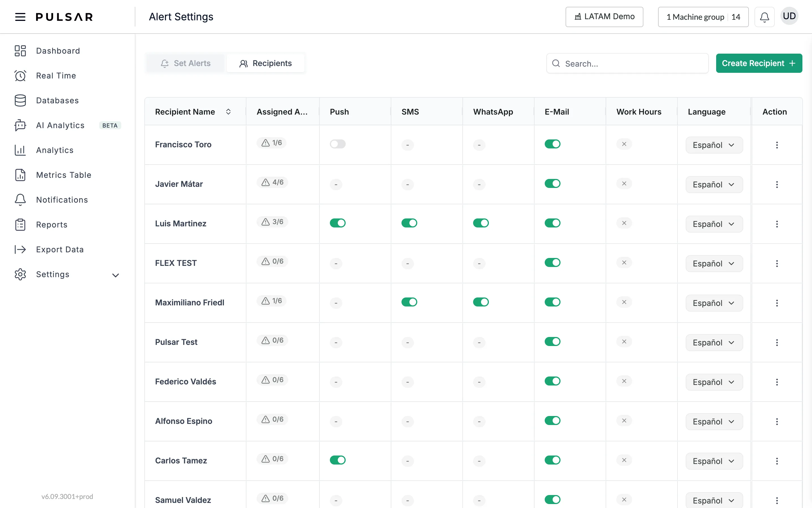Focus the Search recipients field

[627, 63]
